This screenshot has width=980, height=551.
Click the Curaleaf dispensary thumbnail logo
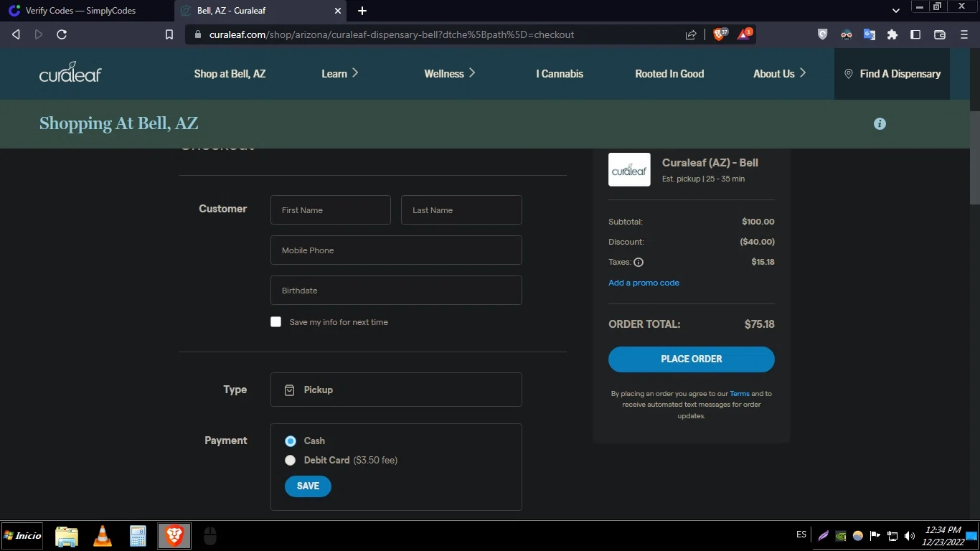[629, 170]
